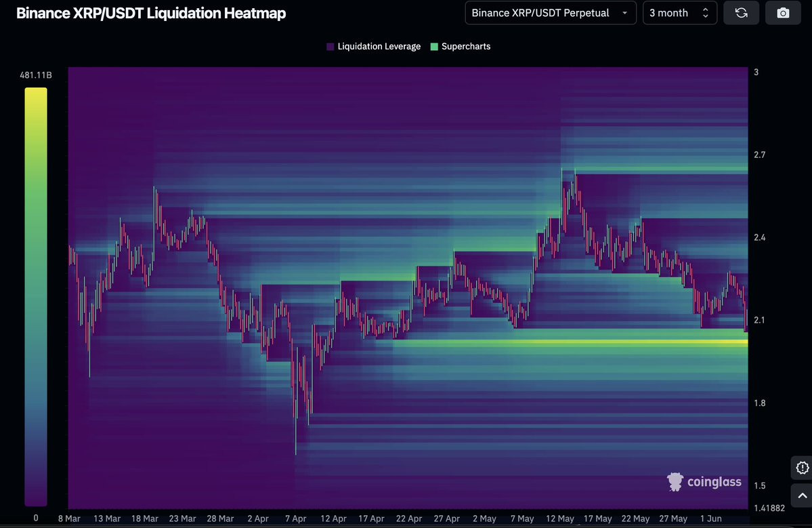Click the 1.8 price axis label
The height and width of the screenshot is (528, 812).
point(759,403)
